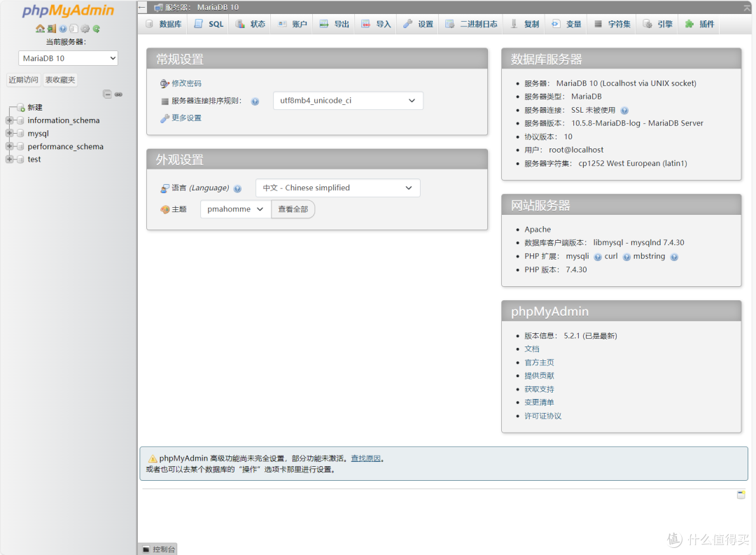Image resolution: width=756 pixels, height=555 pixels.
Task: Click the 修改密码 change password link
Action: [x=186, y=83]
